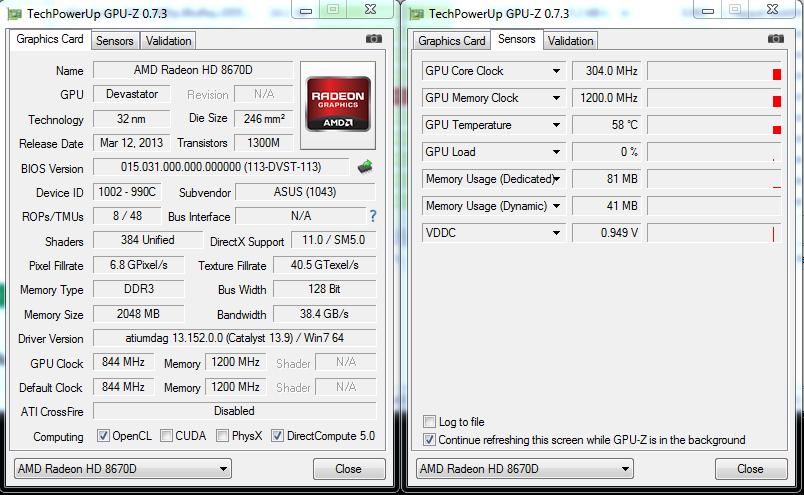Open the GPU Temperature sensor dropdown

(x=556, y=125)
